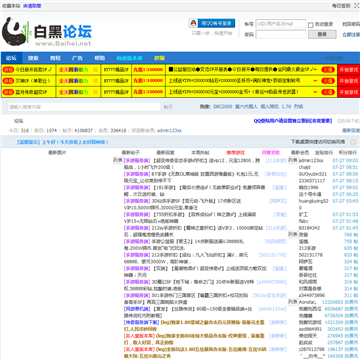
Task: Click the red button on the second ad row
Action: [349, 81]
